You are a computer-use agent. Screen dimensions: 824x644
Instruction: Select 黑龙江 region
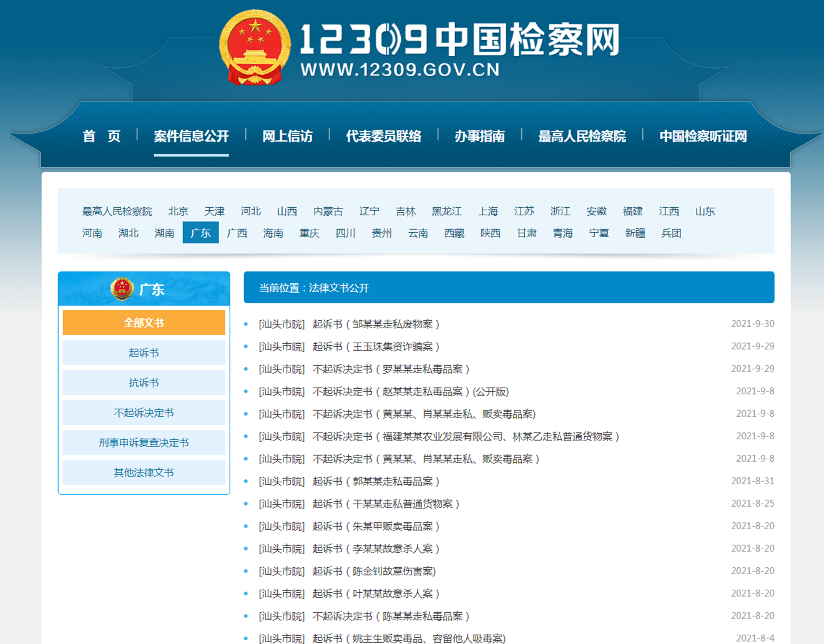pyautogui.click(x=447, y=212)
